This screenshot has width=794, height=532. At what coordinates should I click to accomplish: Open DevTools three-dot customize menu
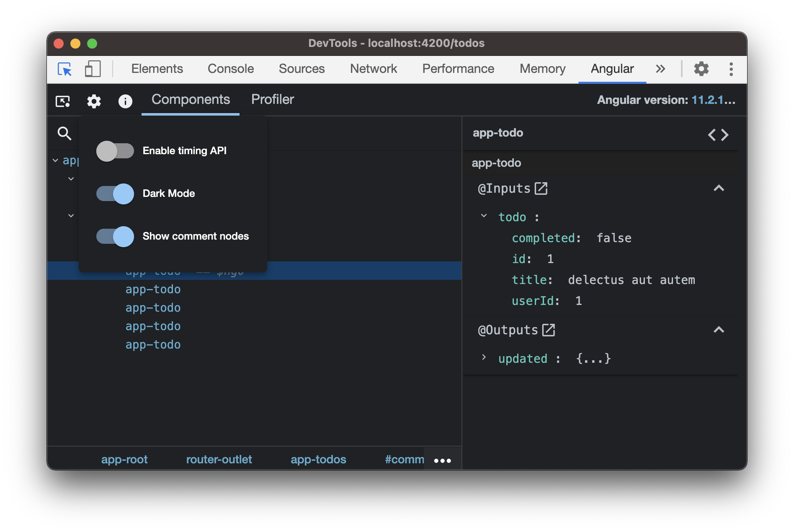coord(731,69)
